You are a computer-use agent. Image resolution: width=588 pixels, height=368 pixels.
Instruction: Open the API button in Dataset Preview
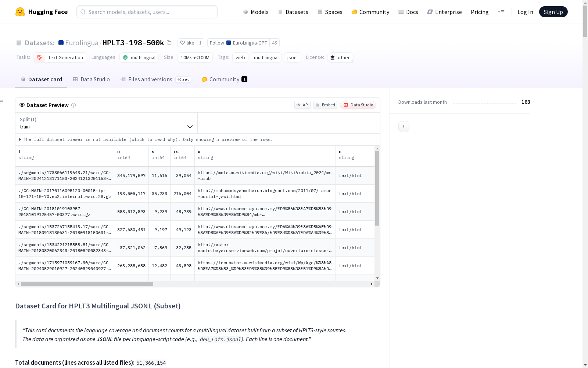(302, 105)
